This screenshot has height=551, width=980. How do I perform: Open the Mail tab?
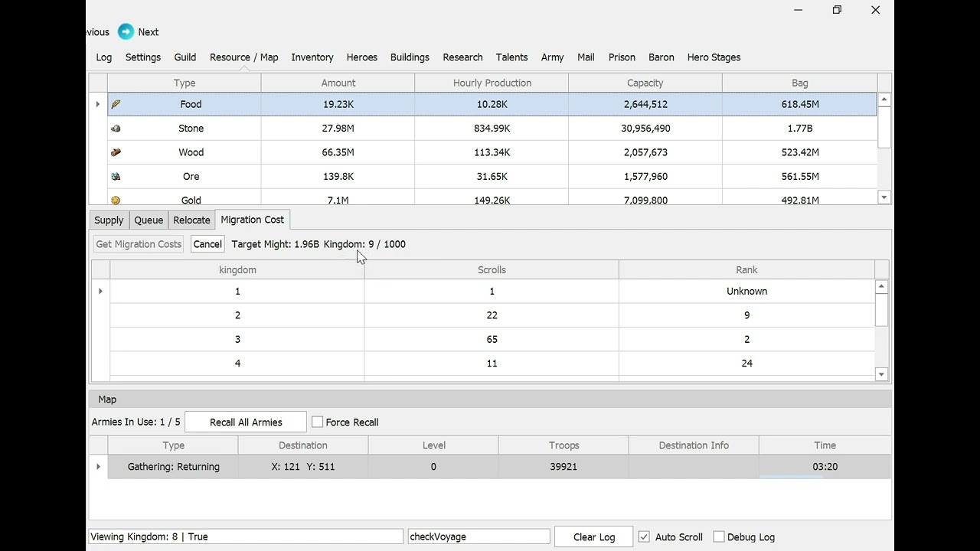(586, 57)
